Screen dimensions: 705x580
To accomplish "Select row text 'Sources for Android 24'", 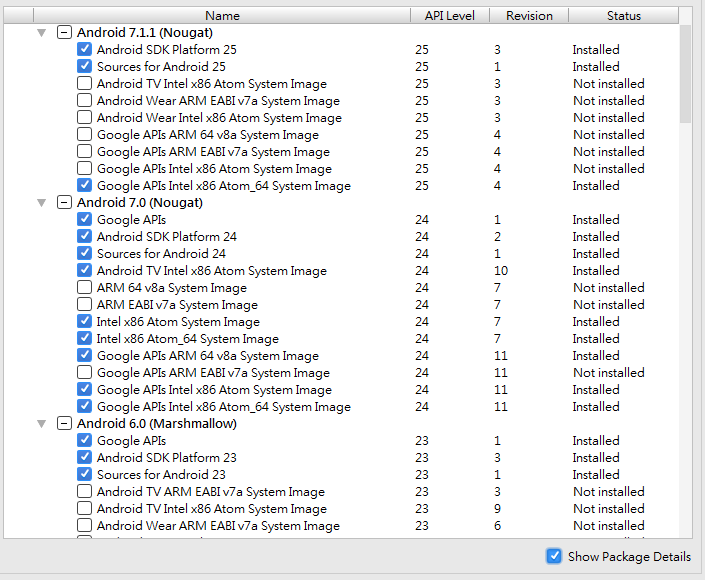I will (x=161, y=254).
